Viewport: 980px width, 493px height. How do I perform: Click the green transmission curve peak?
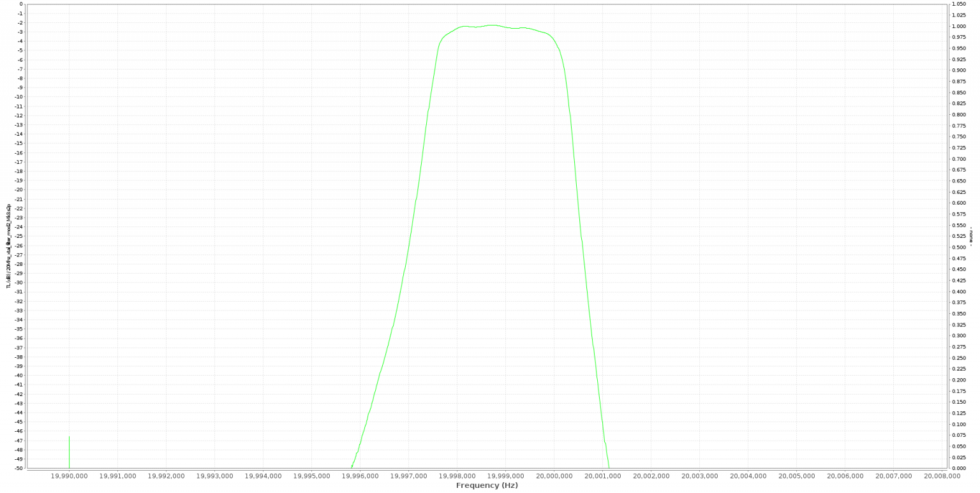click(491, 26)
